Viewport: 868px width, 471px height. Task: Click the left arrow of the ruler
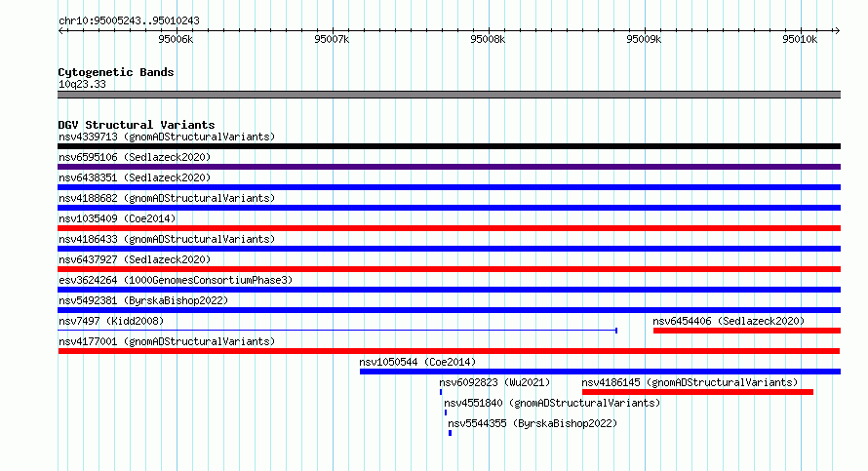(x=61, y=30)
